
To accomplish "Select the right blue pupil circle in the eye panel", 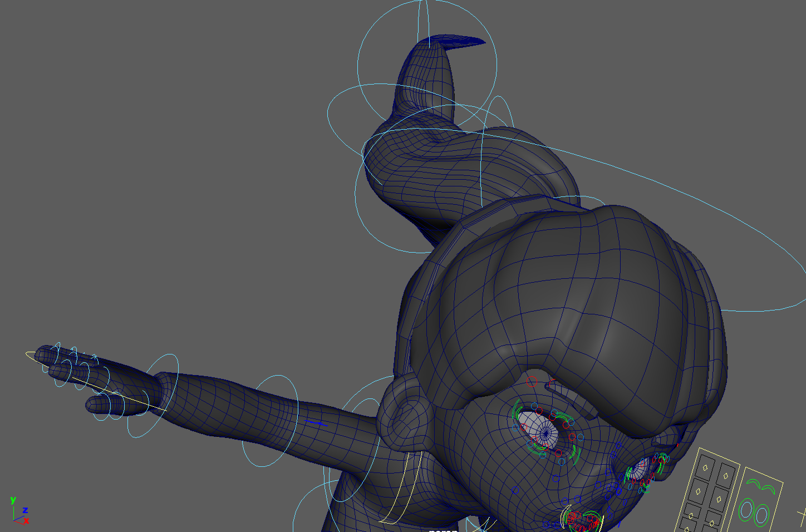I will [x=762, y=515].
